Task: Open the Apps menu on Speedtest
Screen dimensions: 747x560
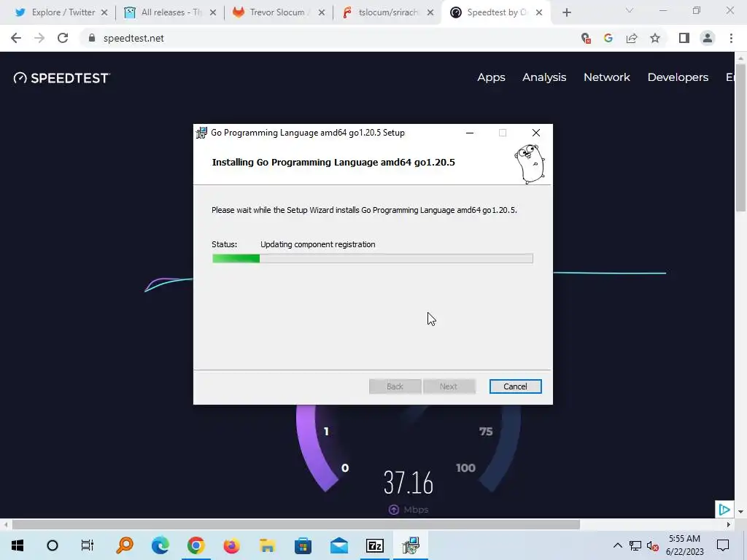Action: tap(491, 77)
